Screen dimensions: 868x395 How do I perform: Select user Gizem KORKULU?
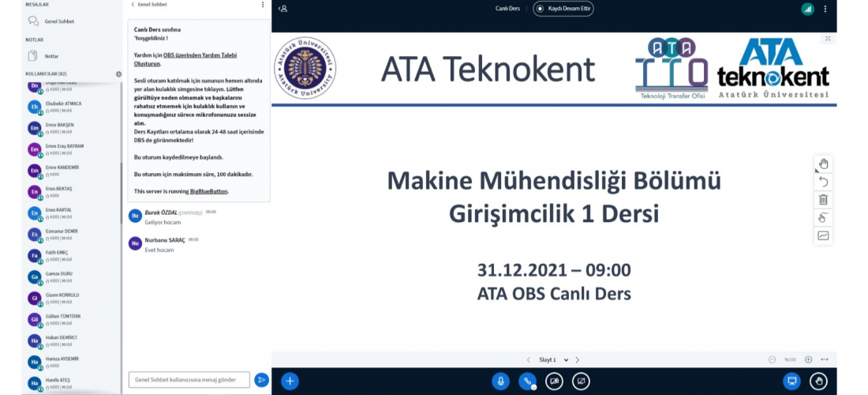coord(73,298)
